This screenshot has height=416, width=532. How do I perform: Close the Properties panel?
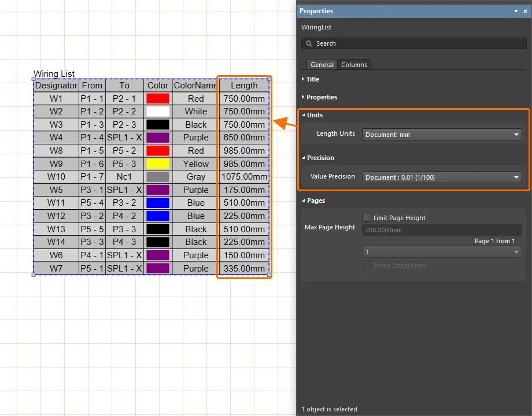(524, 11)
